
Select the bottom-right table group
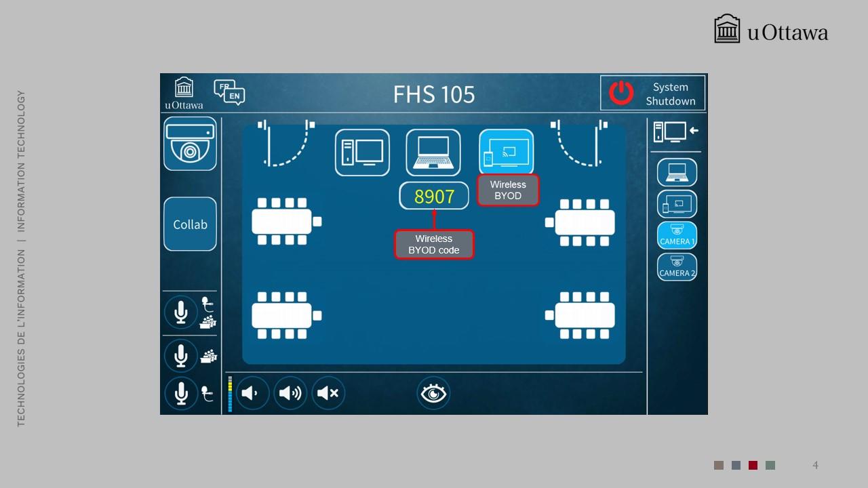click(580, 315)
